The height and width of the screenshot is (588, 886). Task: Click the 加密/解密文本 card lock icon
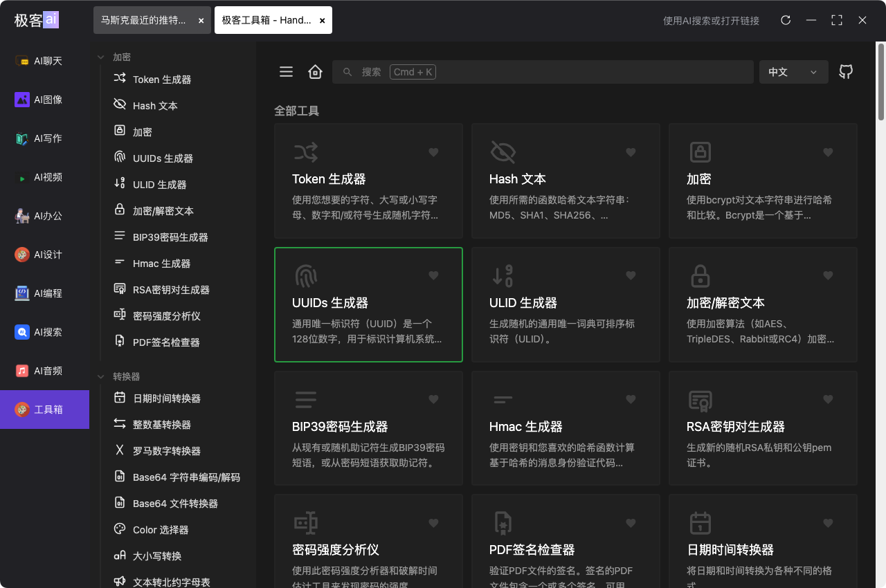pyautogui.click(x=700, y=275)
